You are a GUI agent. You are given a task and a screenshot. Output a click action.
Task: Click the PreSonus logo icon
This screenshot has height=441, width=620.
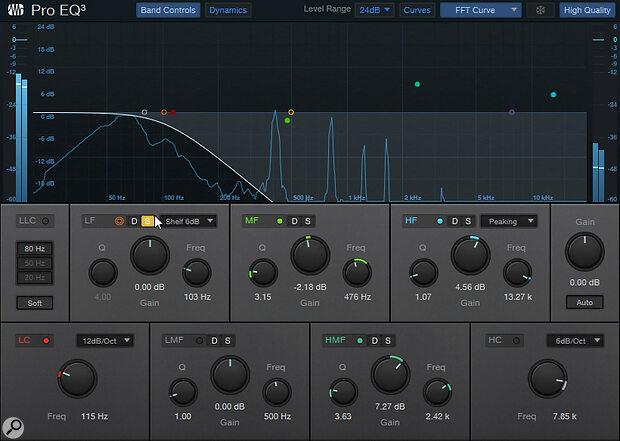(x=15, y=9)
